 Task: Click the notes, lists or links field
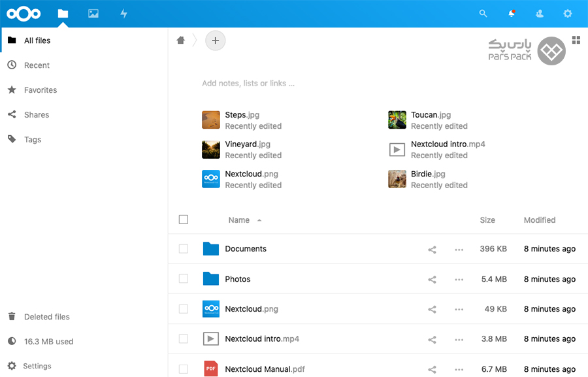[x=248, y=84]
